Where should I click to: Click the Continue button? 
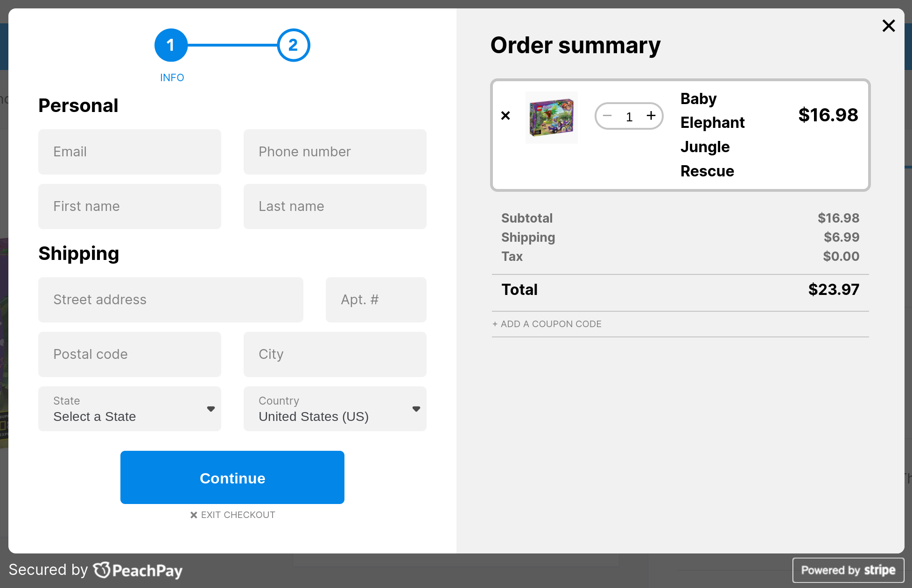point(232,477)
